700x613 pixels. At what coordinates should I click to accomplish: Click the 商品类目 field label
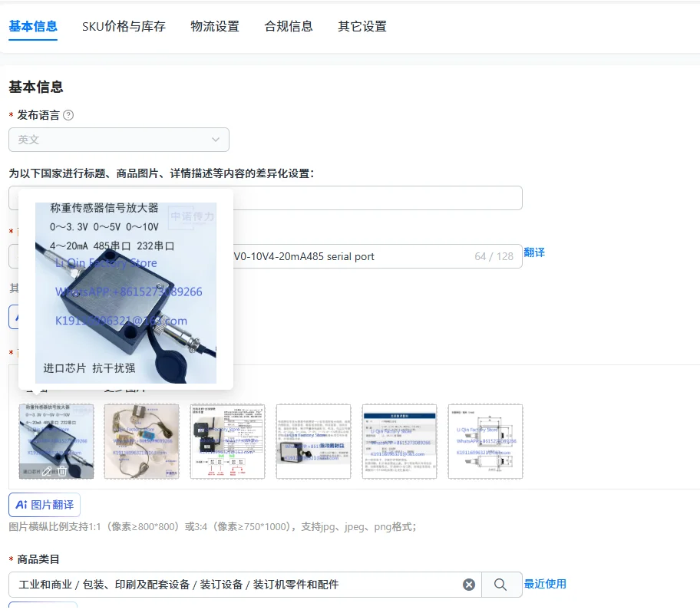[38, 559]
